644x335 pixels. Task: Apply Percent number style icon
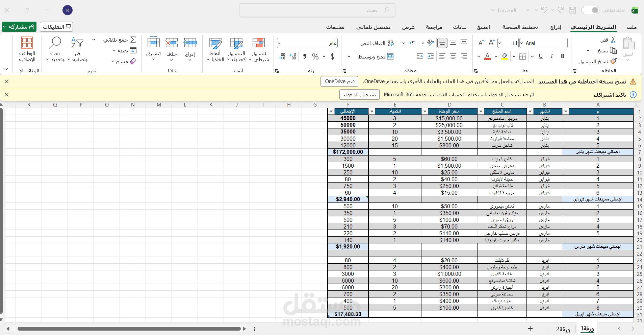tap(316, 56)
